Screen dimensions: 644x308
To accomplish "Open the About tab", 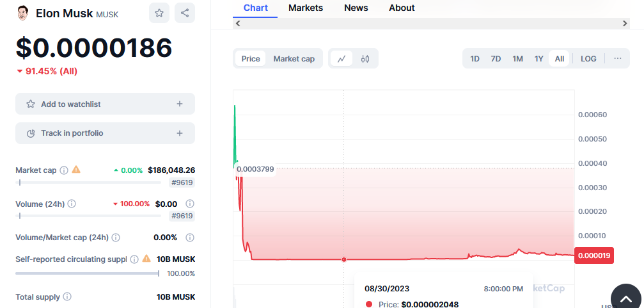I will pyautogui.click(x=402, y=8).
